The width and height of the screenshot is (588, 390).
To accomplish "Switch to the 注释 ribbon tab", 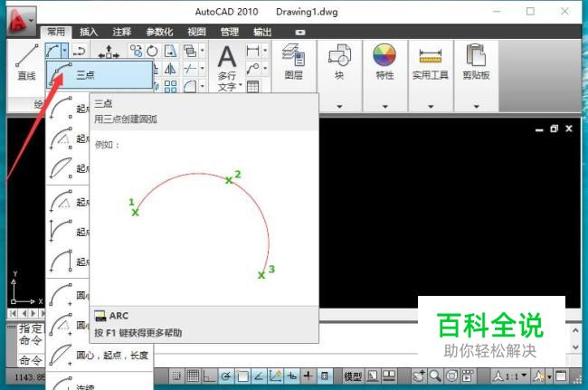I will [121, 33].
